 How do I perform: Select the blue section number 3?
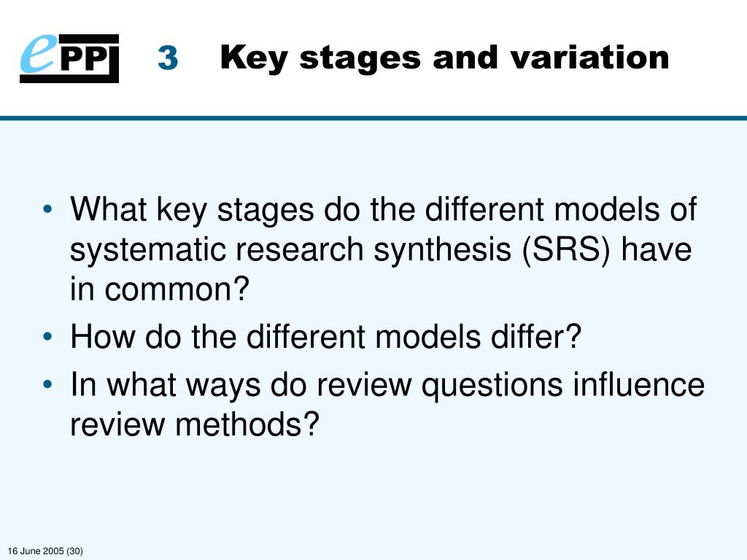pyautogui.click(x=169, y=58)
